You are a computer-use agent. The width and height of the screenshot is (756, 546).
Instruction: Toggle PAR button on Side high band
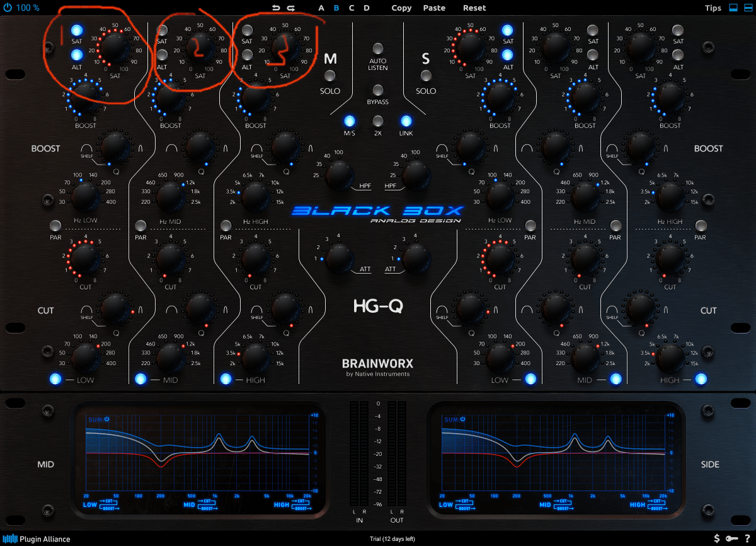700,226
